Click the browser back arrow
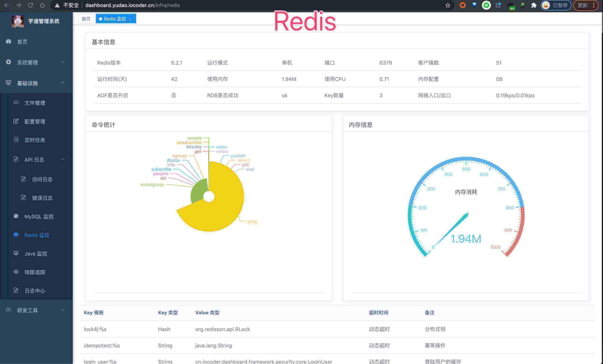603x364 pixels. tap(6, 5)
